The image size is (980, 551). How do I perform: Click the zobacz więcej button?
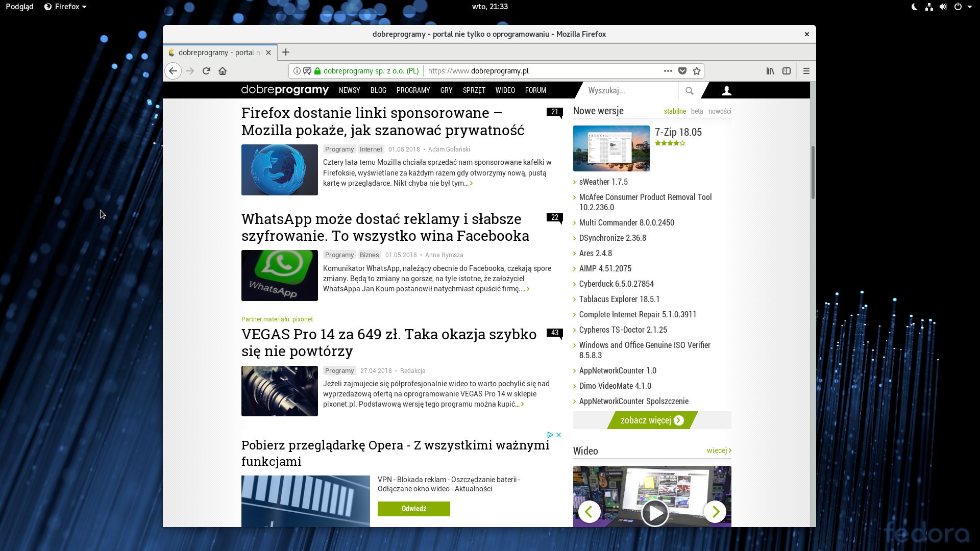click(652, 420)
